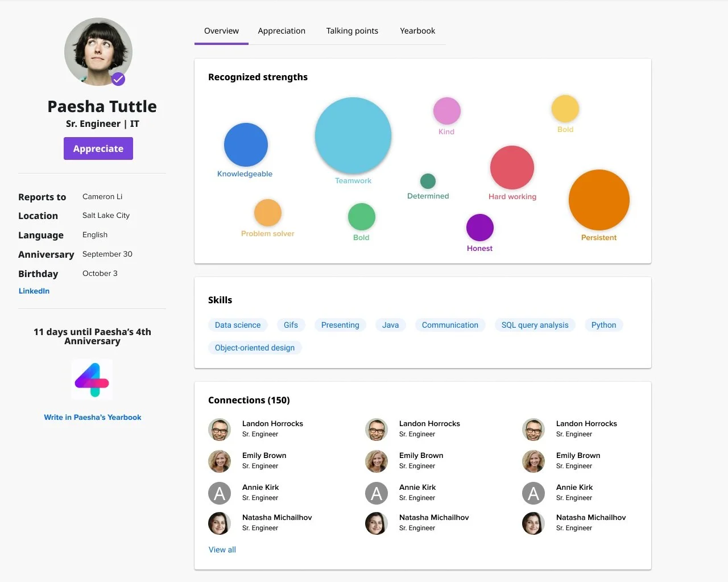Click the 4th anniversary number badge
The width and height of the screenshot is (728, 582).
click(92, 379)
